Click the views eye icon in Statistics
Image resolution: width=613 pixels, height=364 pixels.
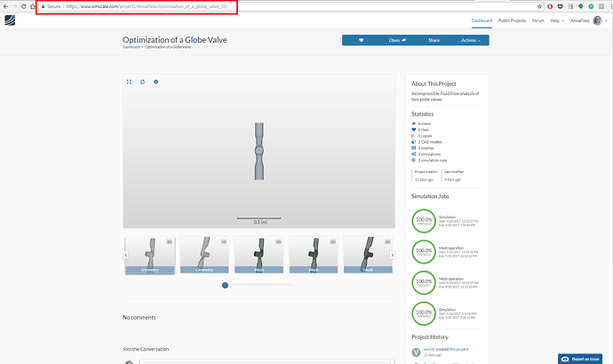pyautogui.click(x=414, y=123)
